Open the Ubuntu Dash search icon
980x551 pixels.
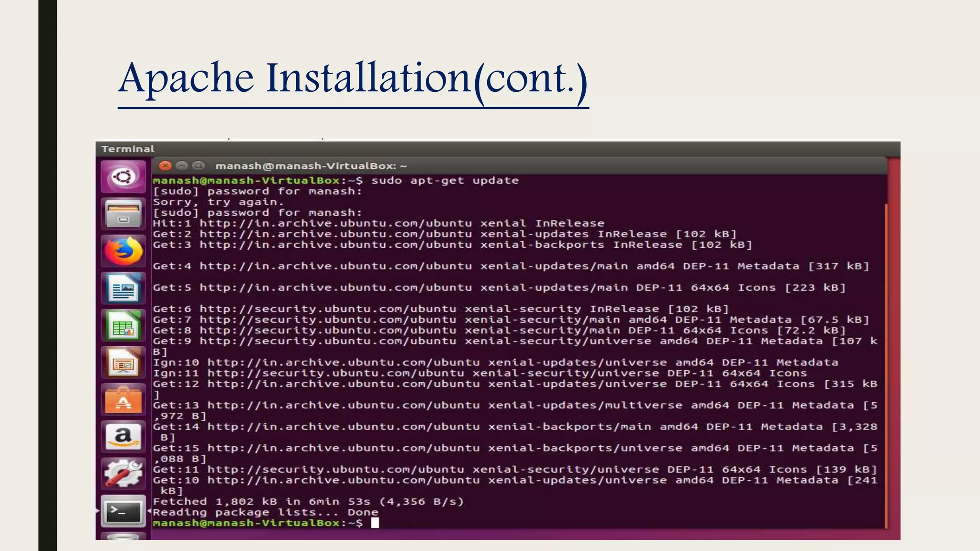[x=123, y=177]
